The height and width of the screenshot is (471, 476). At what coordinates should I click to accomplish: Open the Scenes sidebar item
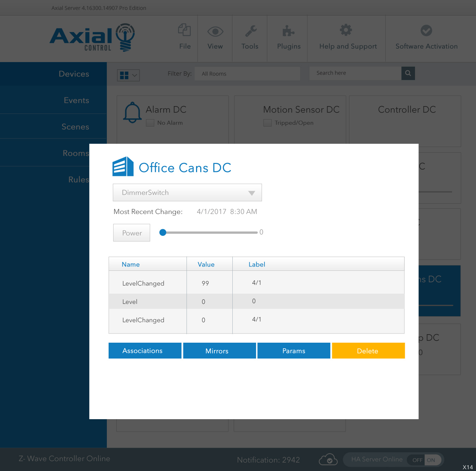coord(75,127)
